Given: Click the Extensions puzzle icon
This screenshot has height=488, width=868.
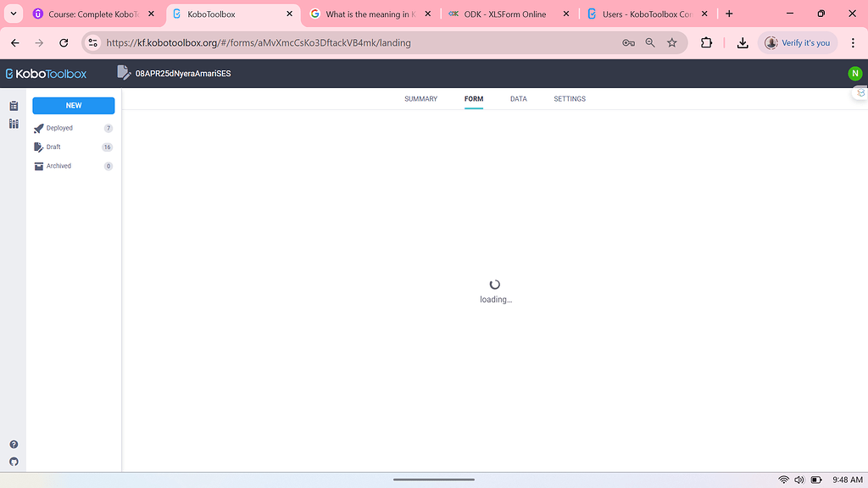Looking at the screenshot, I should pos(706,42).
